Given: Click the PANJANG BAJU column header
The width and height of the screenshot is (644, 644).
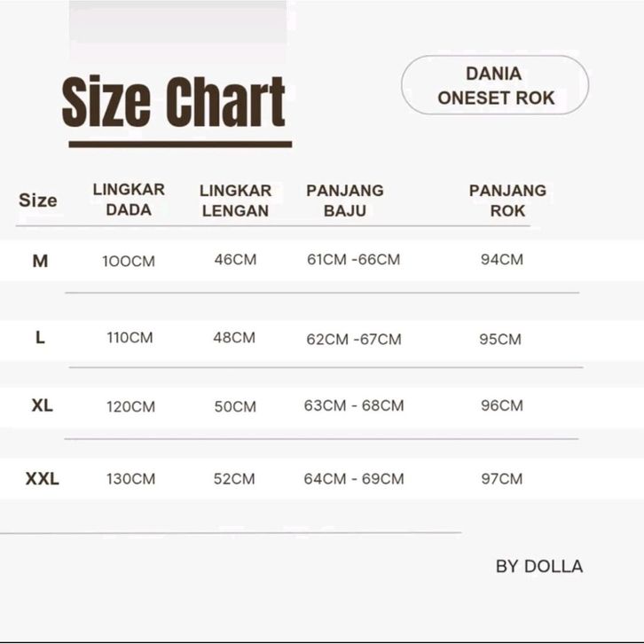Looking at the screenshot, I should (x=345, y=200).
